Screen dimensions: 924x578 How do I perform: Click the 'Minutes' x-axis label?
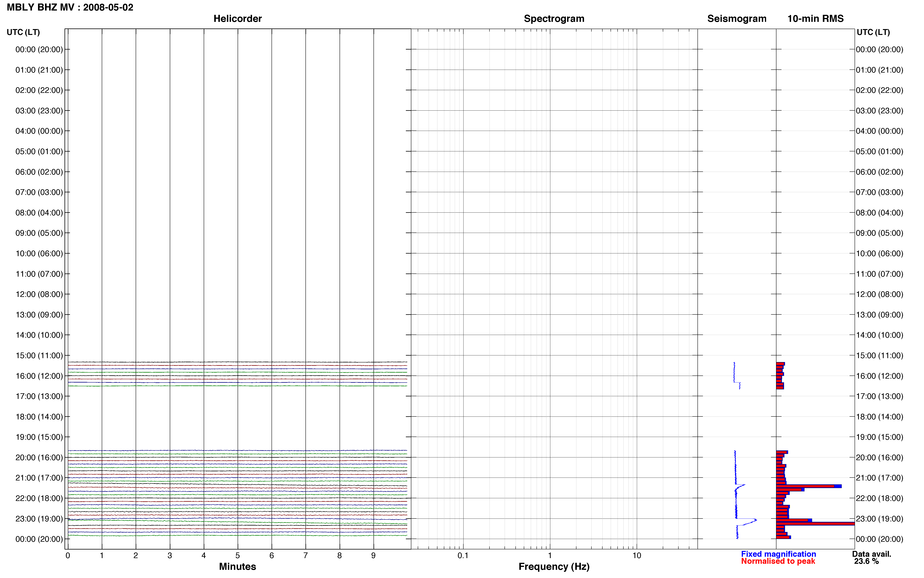[x=237, y=566]
